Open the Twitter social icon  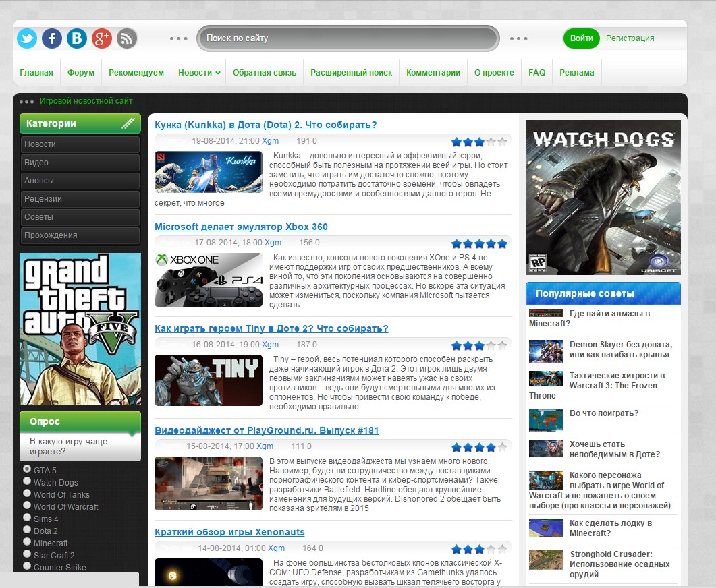(x=27, y=38)
